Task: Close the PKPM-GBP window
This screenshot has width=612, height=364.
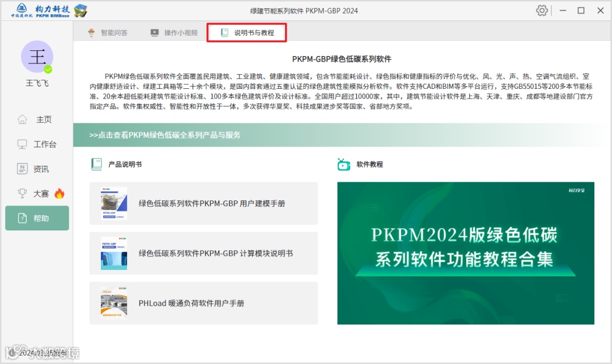Action: click(x=601, y=11)
